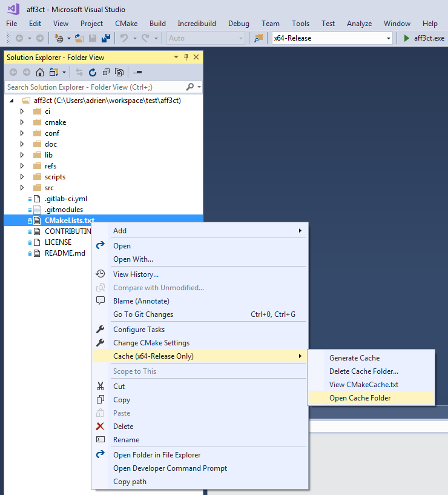Select the .gitlab-ci.yml file
Viewport: 448px width, 495px height.
point(66,199)
